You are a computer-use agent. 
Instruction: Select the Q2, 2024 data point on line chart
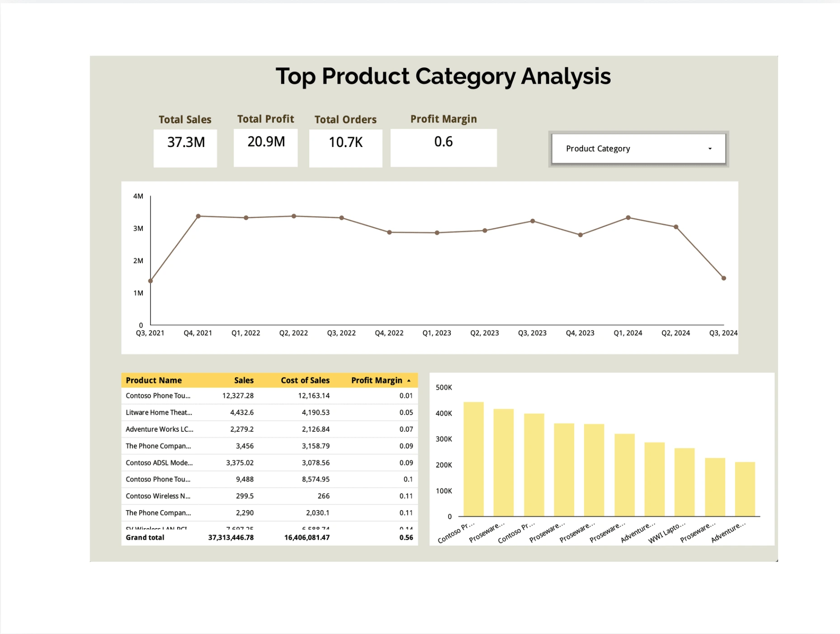click(676, 227)
